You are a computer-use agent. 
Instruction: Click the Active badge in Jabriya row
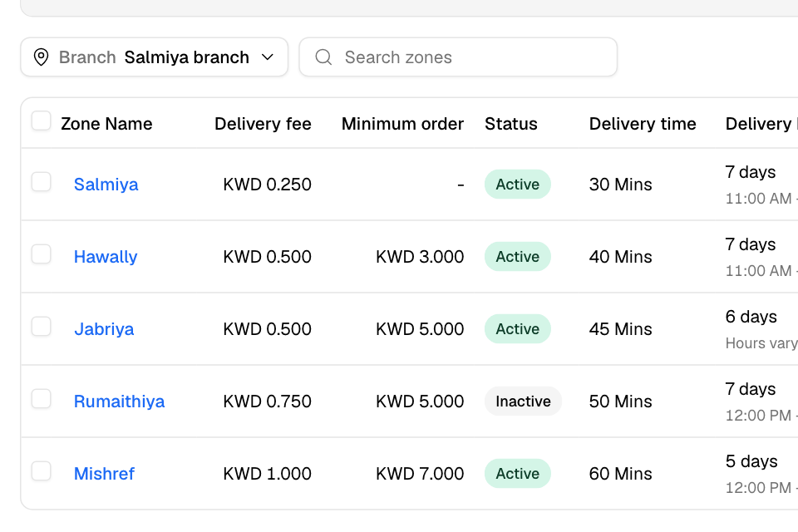coord(518,329)
